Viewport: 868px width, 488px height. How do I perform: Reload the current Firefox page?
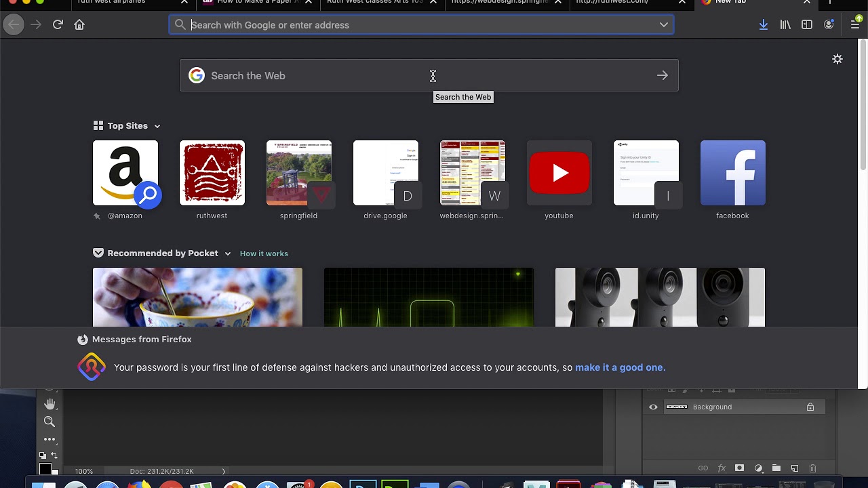point(58,24)
